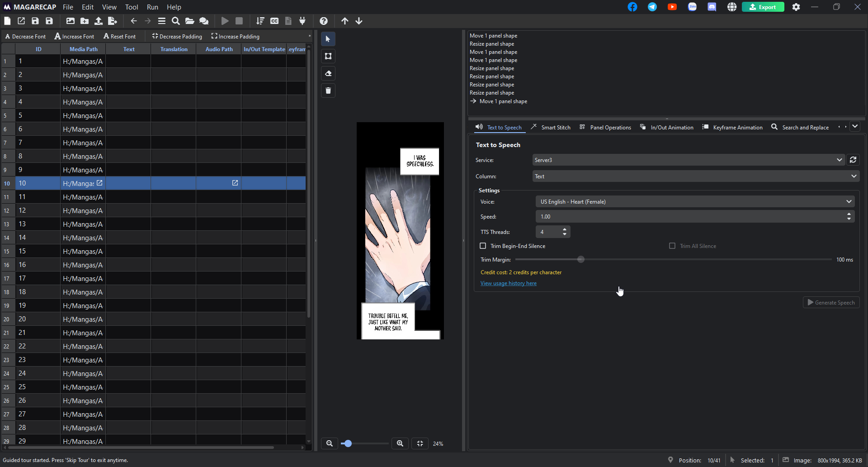Click the fit-to-view icon below canvas
This screenshot has width=868, height=467.
[x=420, y=443]
